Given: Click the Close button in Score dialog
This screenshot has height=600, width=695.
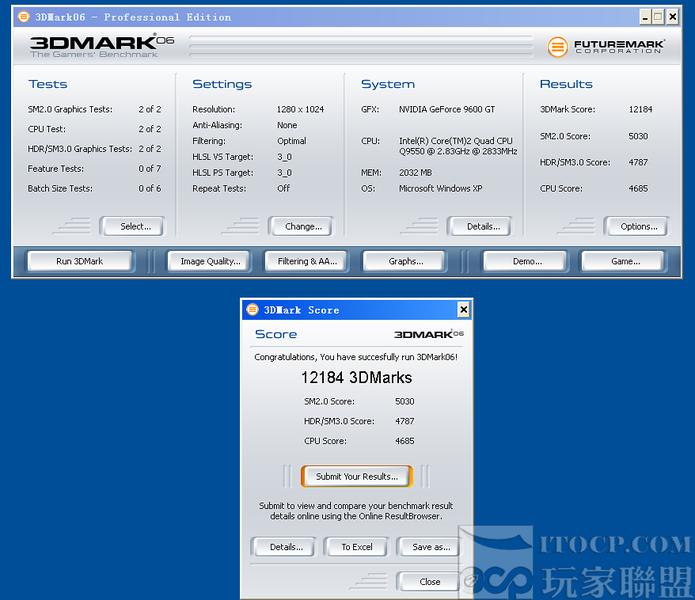Looking at the screenshot, I should click(428, 581).
